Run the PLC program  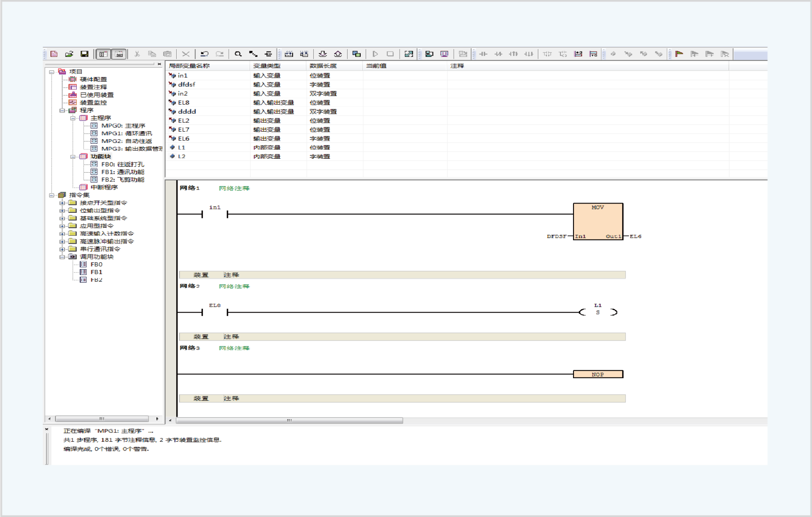375,54
